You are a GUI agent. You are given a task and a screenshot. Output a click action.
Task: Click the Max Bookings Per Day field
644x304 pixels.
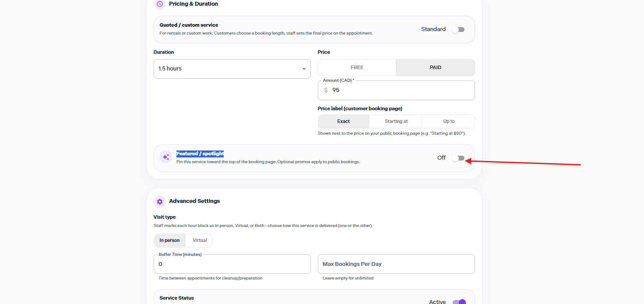[x=396, y=264]
